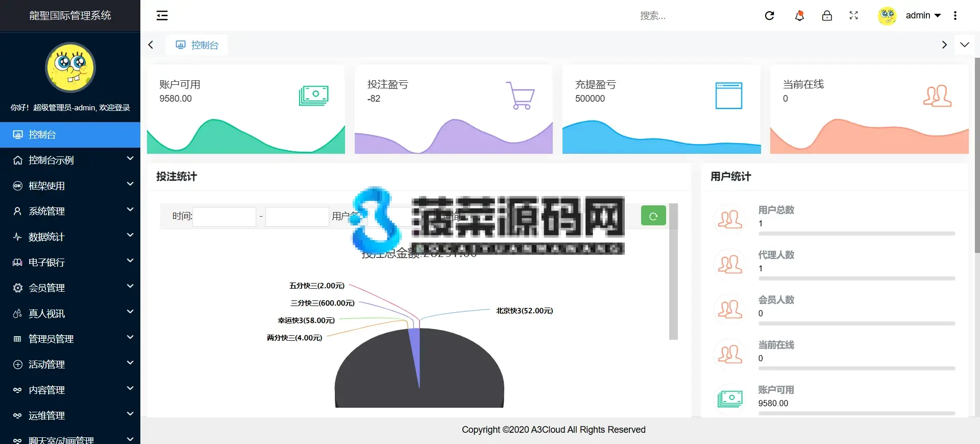Click the 五分快三(2.00元) chart label
Image resolution: width=980 pixels, height=444 pixels.
(317, 286)
